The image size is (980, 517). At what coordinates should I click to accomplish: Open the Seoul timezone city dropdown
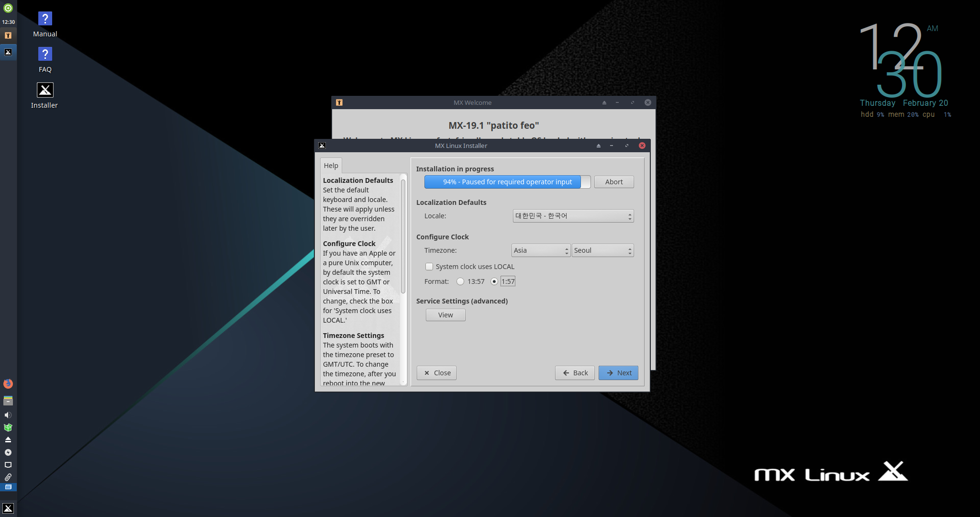(603, 250)
